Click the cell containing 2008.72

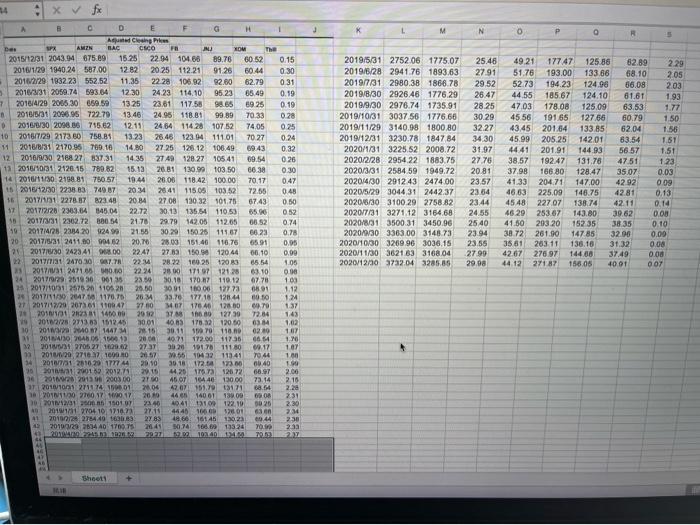point(440,149)
